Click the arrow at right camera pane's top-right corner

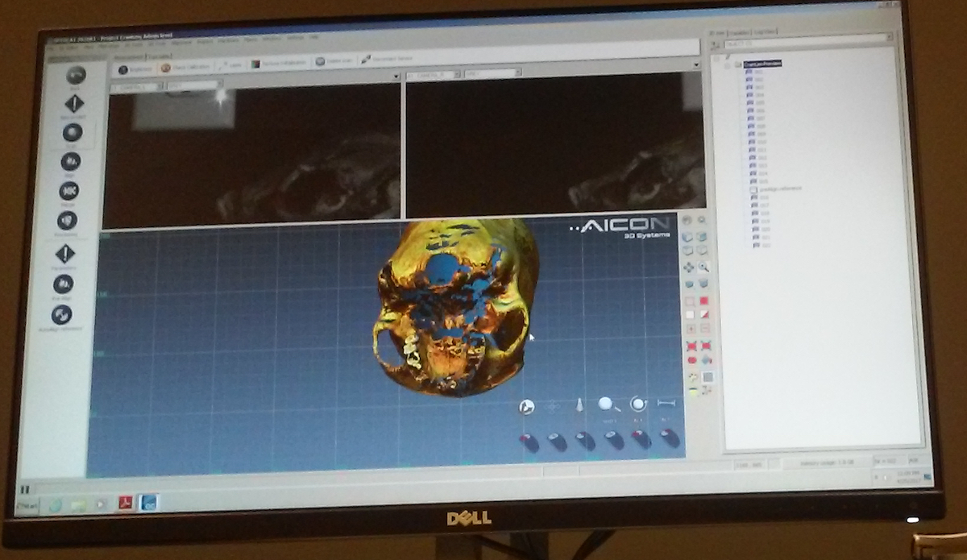tap(696, 64)
